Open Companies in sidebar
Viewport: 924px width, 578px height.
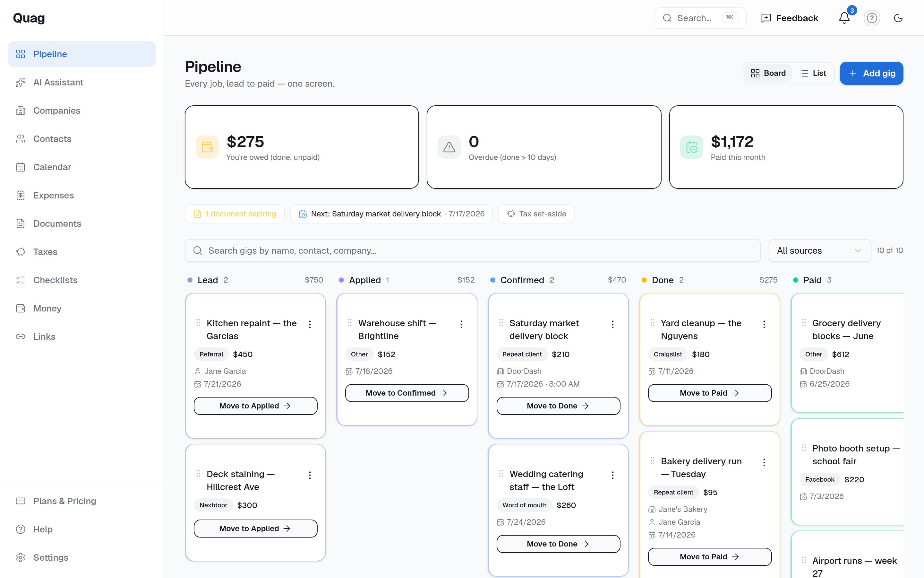click(x=82, y=110)
